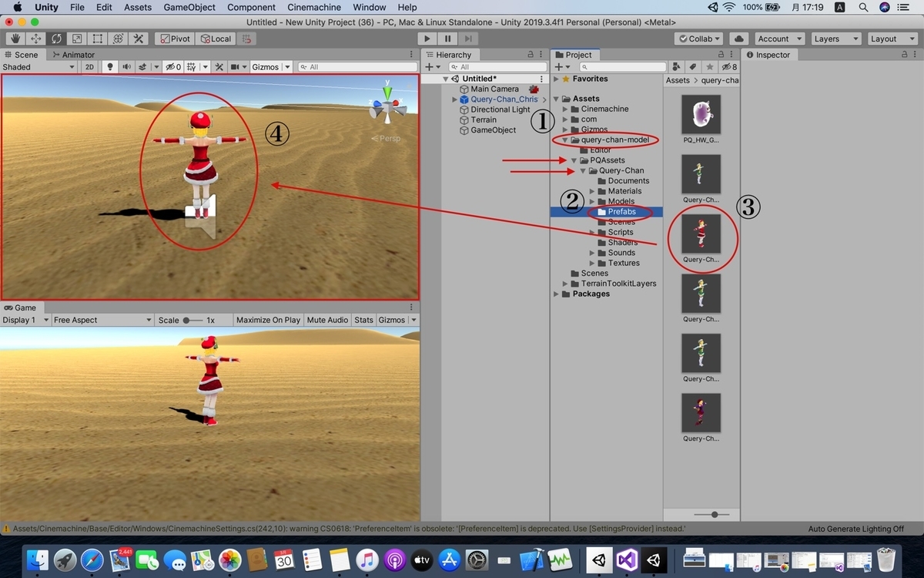Image resolution: width=924 pixels, height=578 pixels.
Task: Expand the Cinemachine folder in Assets
Action: click(565, 109)
